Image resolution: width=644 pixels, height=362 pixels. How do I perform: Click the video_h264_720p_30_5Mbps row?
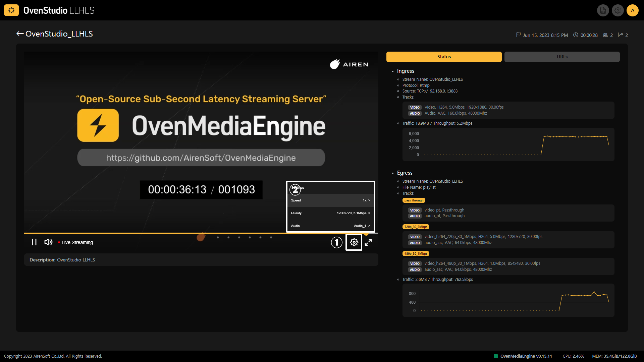[x=475, y=237]
